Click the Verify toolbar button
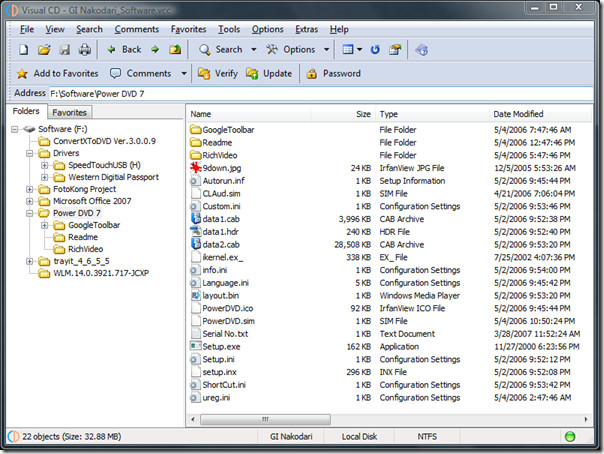The width and height of the screenshot is (604, 454). point(218,74)
